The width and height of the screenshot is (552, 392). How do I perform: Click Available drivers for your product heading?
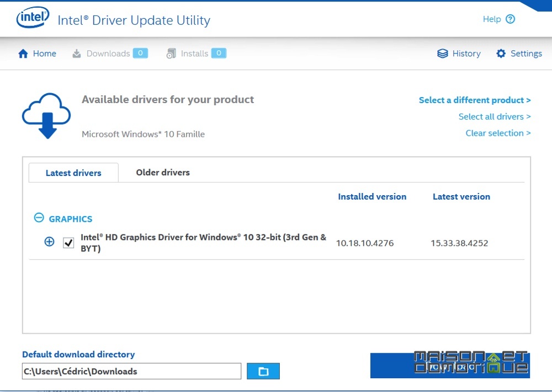tap(168, 99)
